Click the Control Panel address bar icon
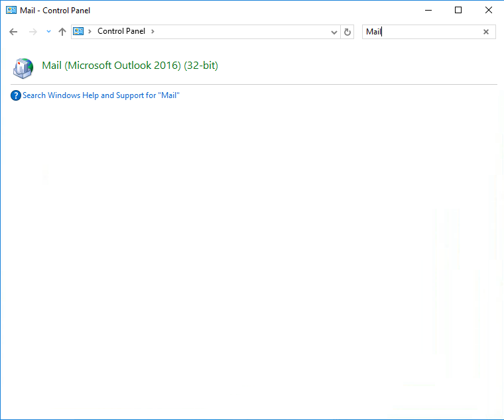 (x=78, y=31)
